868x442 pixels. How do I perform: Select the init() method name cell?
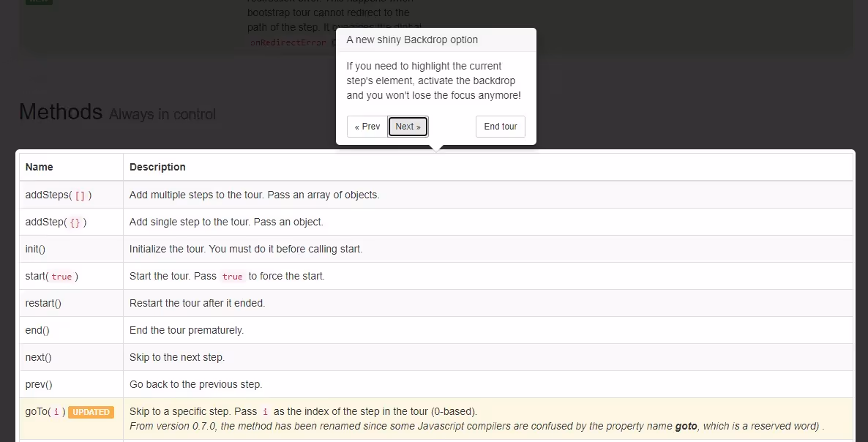(72, 249)
